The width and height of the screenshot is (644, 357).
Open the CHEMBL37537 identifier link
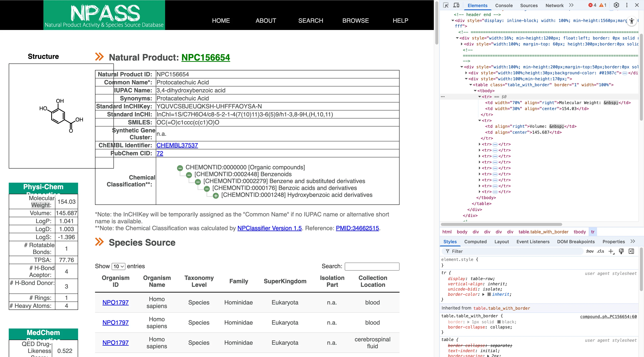(177, 145)
